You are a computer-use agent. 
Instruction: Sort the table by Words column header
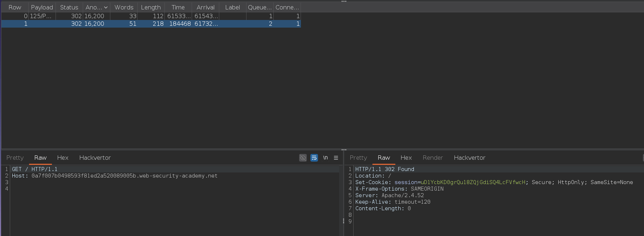click(x=124, y=7)
